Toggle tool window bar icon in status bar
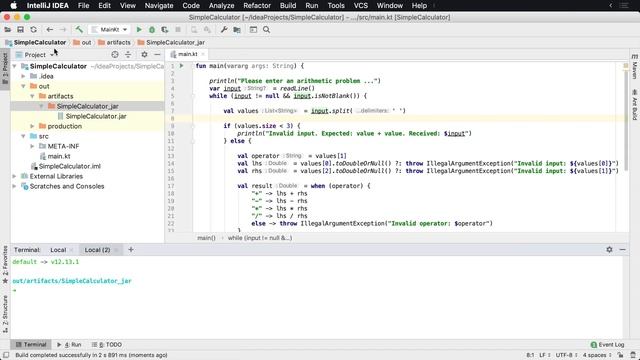 6,355
